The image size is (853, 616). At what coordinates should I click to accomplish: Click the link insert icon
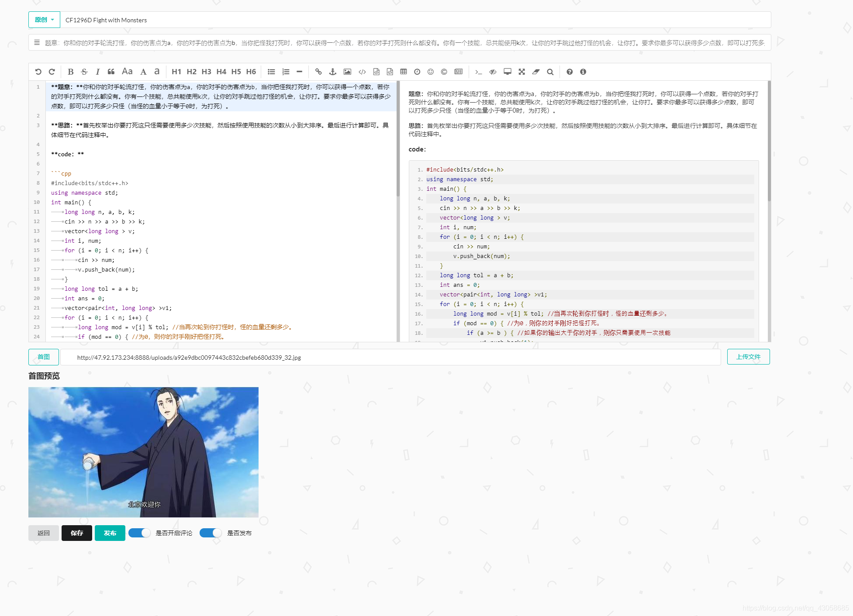318,72
